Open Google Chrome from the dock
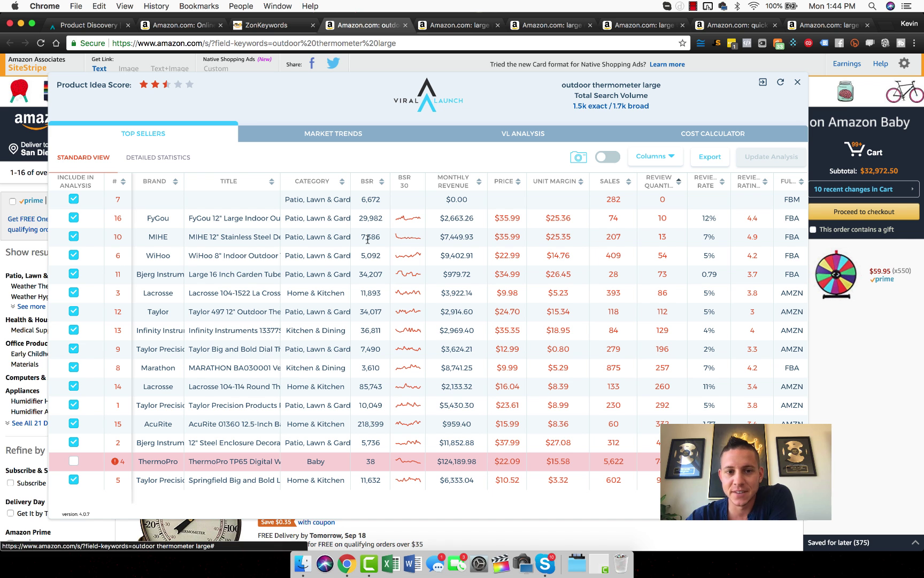The height and width of the screenshot is (578, 924). [x=347, y=564]
